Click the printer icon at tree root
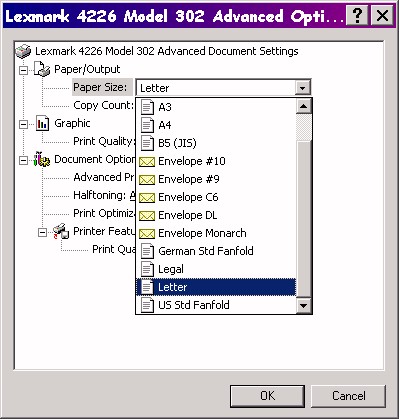 point(23,51)
